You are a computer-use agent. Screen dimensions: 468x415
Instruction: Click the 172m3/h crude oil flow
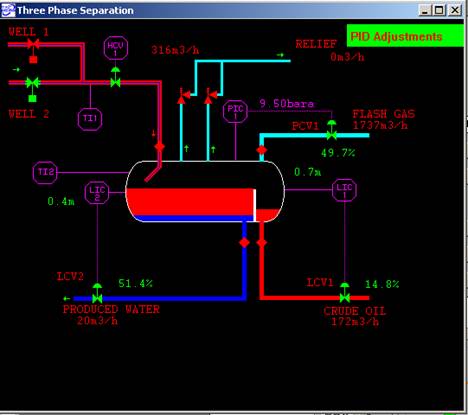[x=355, y=321]
